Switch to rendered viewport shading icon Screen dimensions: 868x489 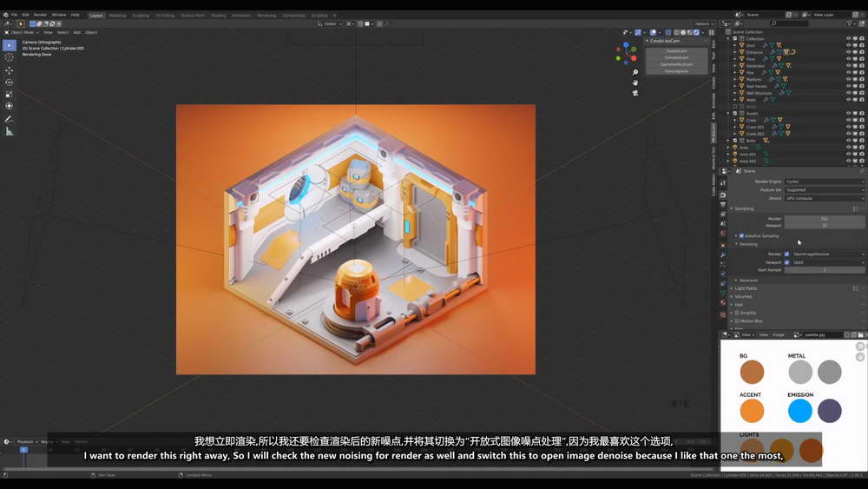click(696, 32)
